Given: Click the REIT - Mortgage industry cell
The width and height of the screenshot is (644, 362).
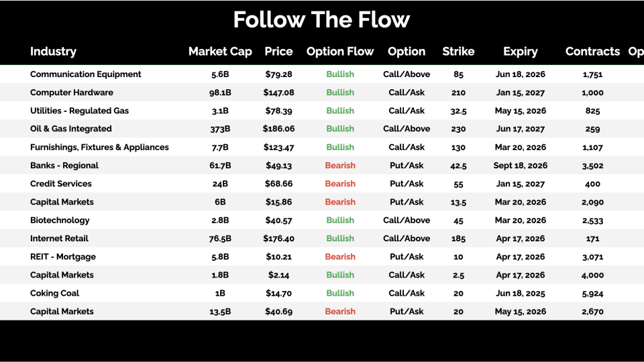Looking at the screenshot, I should tap(63, 257).
